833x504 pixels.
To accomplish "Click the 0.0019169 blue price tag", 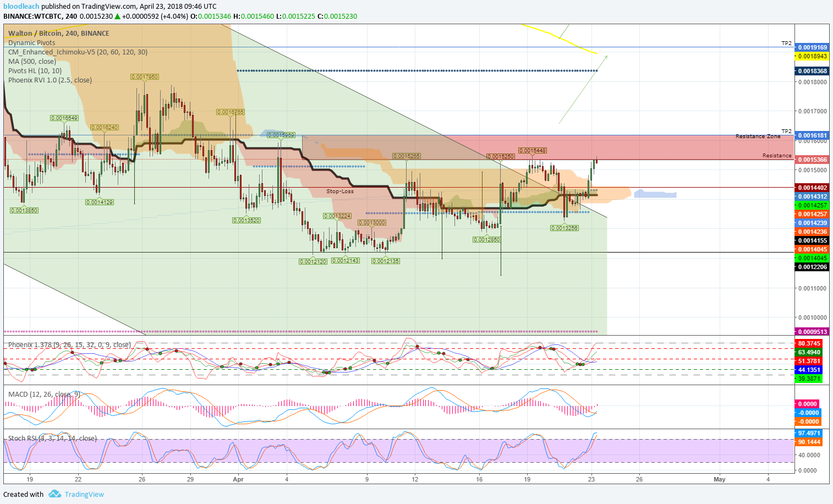I will [812, 47].
